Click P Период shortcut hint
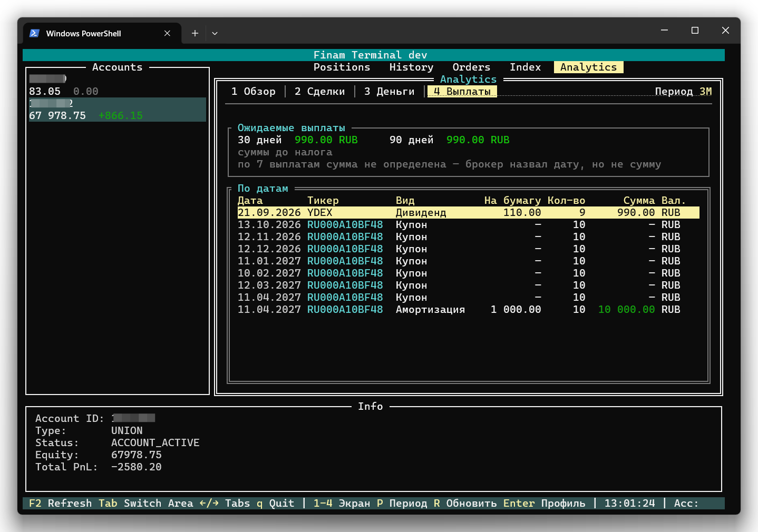Viewport: 758px width, 532px height. tap(402, 504)
